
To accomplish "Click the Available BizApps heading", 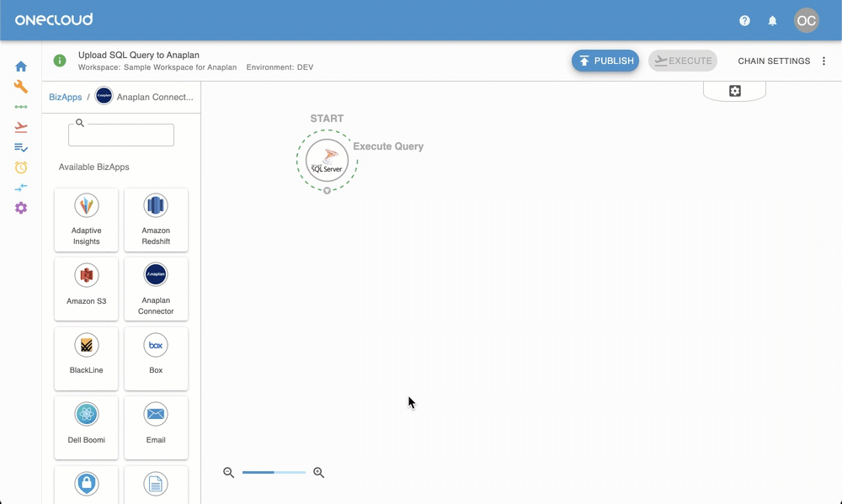I will (x=94, y=167).
